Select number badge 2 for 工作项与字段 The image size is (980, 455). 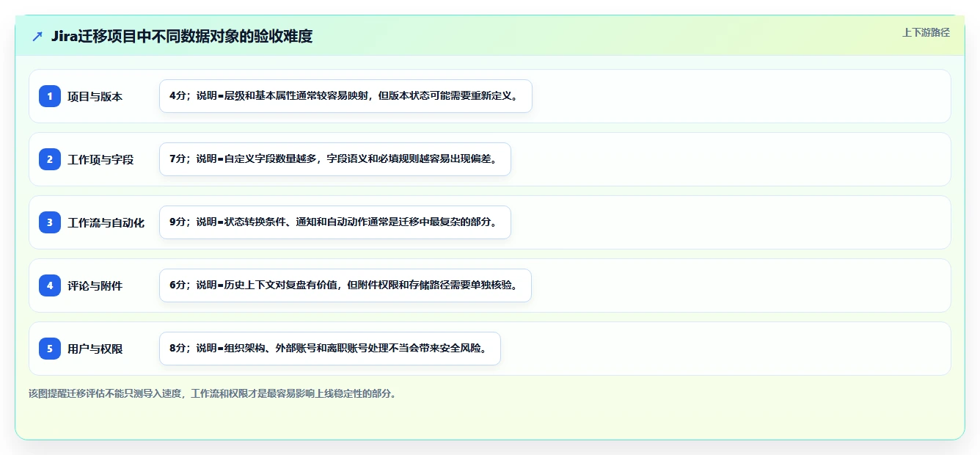click(50, 159)
